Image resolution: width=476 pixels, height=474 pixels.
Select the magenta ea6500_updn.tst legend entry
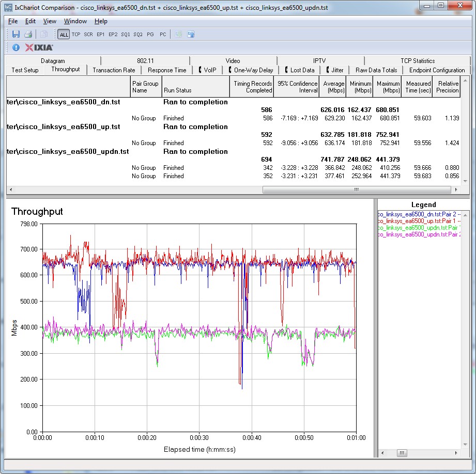pyautogui.click(x=419, y=234)
